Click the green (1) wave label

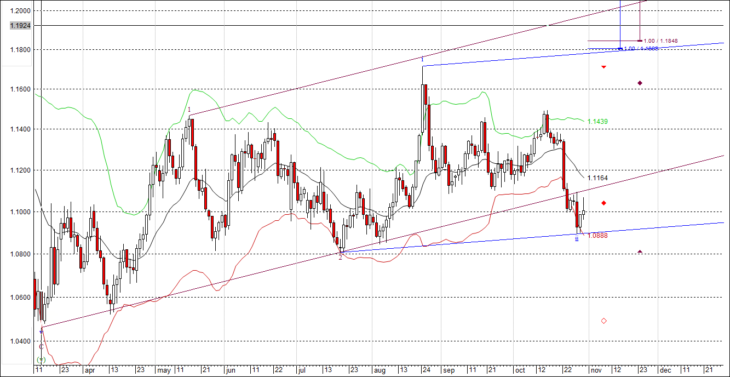click(x=41, y=360)
